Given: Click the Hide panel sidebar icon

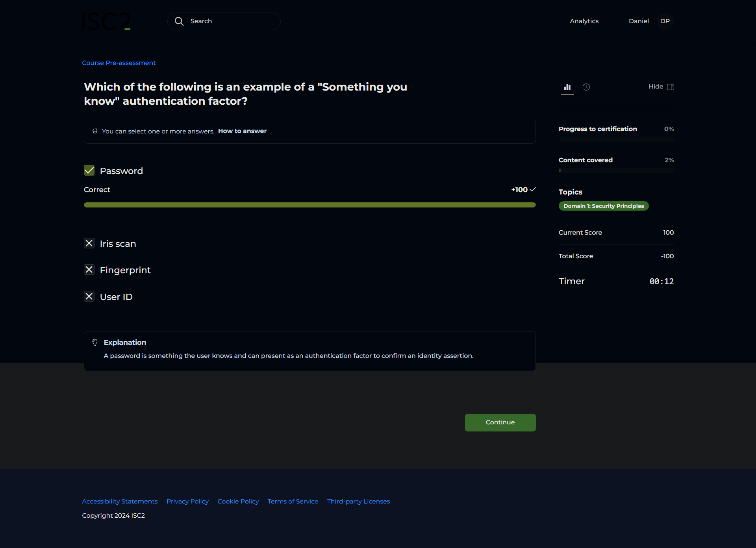Looking at the screenshot, I should click(671, 87).
